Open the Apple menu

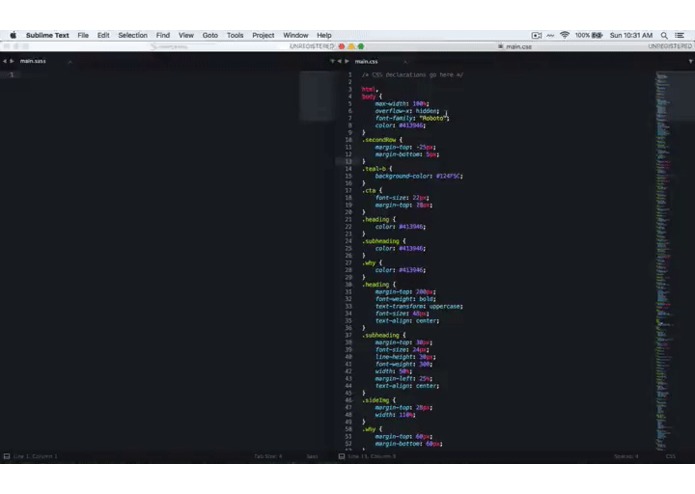(x=13, y=35)
